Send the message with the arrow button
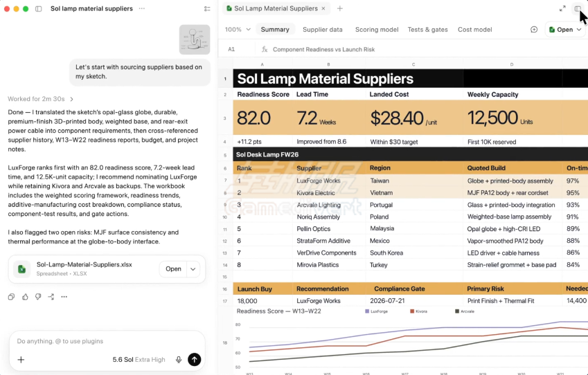This screenshot has height=375, width=588. click(194, 360)
